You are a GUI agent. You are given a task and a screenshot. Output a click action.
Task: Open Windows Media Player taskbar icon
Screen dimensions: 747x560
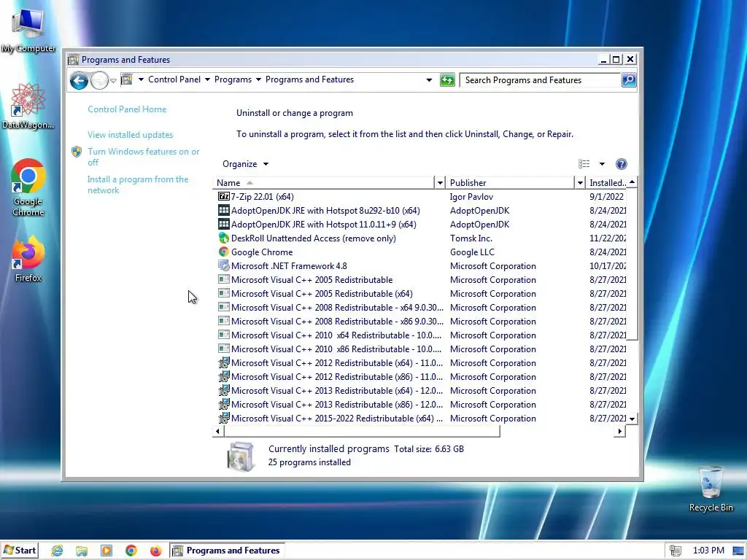107,551
